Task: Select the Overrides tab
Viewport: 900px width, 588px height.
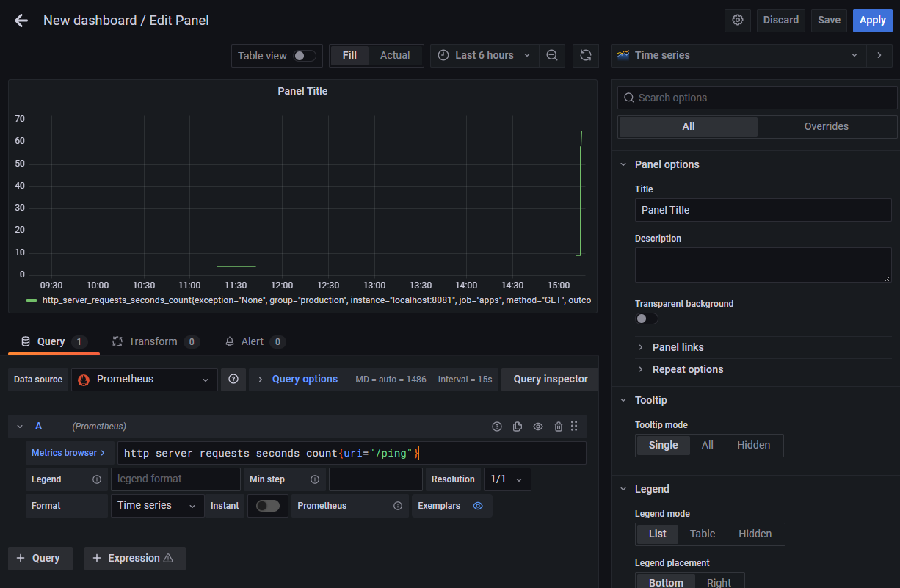Action: point(827,126)
